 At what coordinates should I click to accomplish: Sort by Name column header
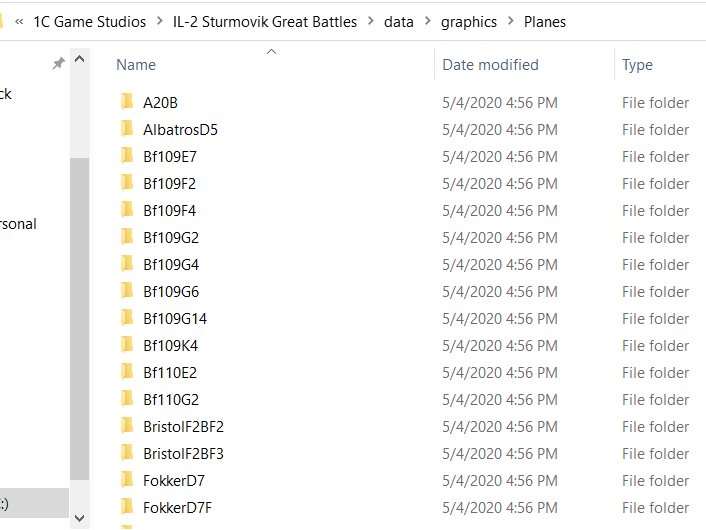(136, 65)
